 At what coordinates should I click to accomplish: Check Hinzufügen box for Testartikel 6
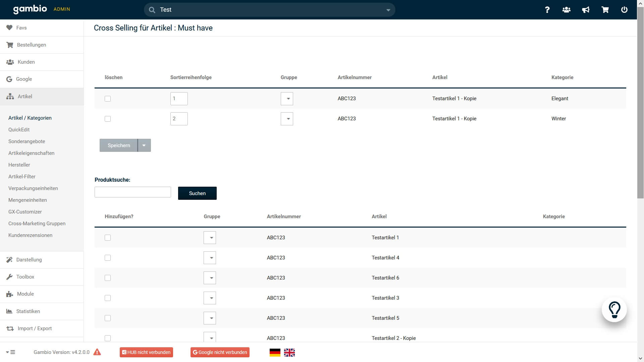coord(108,278)
